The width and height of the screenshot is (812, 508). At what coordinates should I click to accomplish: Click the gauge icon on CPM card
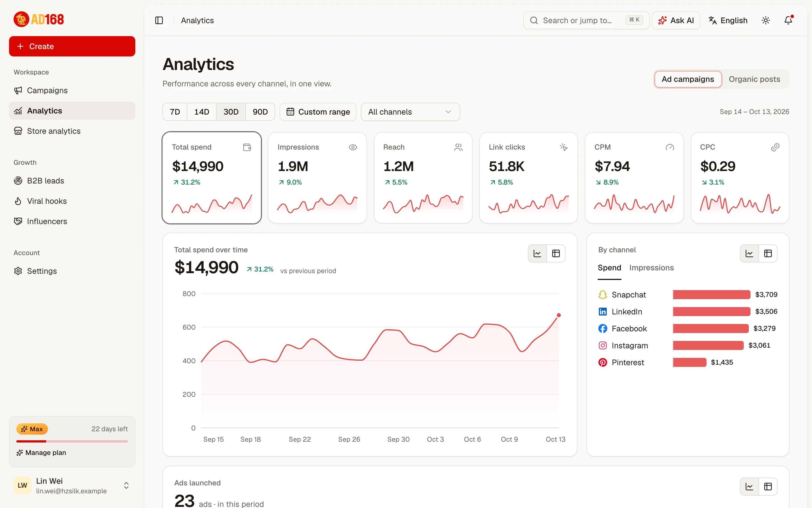pyautogui.click(x=670, y=147)
